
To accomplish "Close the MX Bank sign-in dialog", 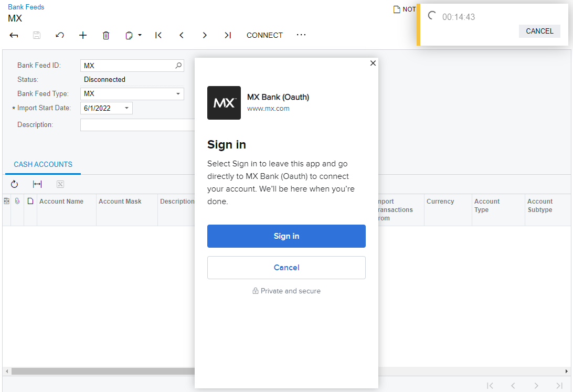I will pyautogui.click(x=373, y=63).
